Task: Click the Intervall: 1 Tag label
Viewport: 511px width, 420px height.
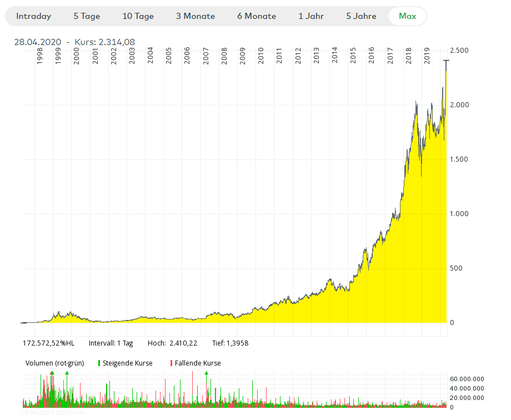Action: 111,343
